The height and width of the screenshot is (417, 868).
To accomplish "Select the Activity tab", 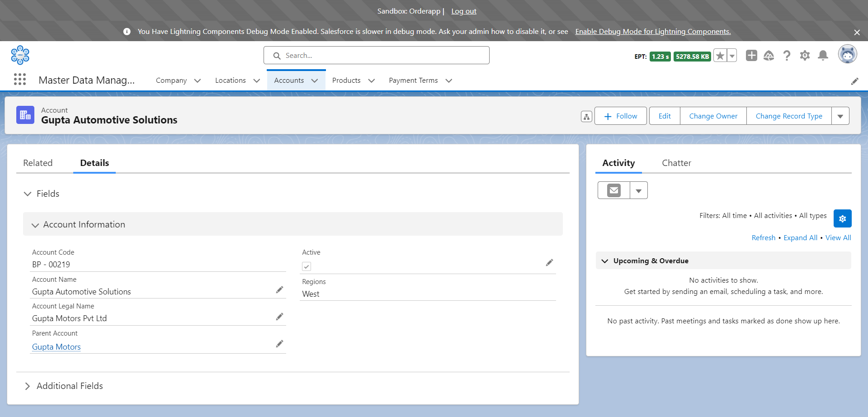I will click(618, 163).
